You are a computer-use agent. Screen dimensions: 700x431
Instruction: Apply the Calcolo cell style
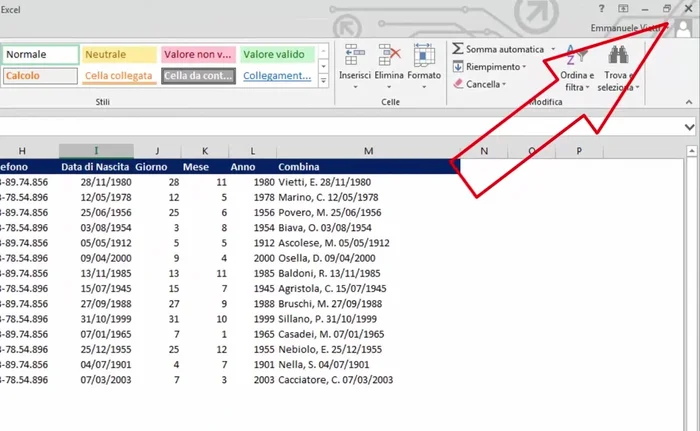(41, 76)
